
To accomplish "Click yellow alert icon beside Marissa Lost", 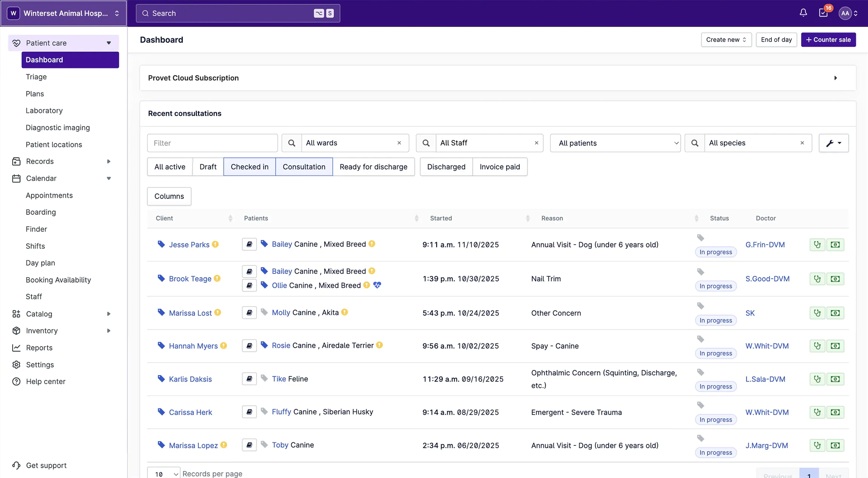I will click(218, 313).
